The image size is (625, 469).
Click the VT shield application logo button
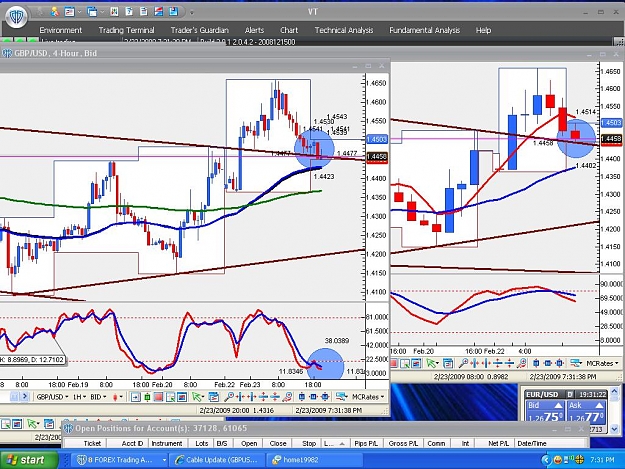click(16, 17)
